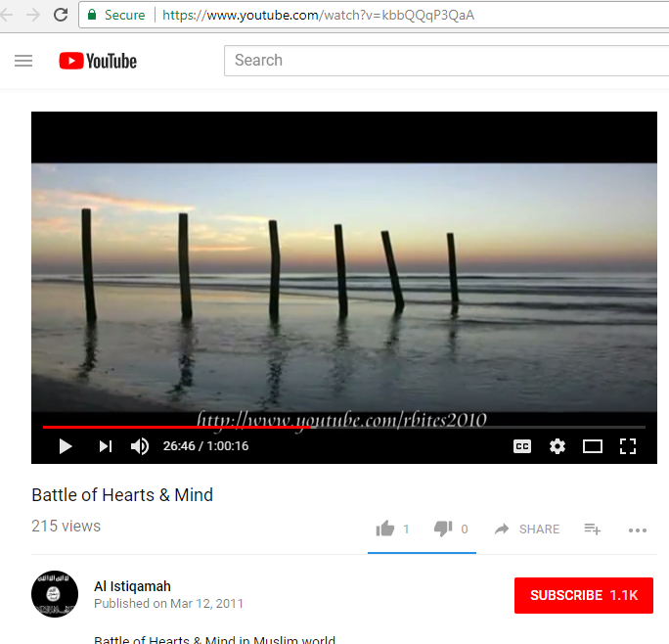The width and height of the screenshot is (669, 644).
Task: Open Al Istiqamah channel avatar
Action: point(55,594)
